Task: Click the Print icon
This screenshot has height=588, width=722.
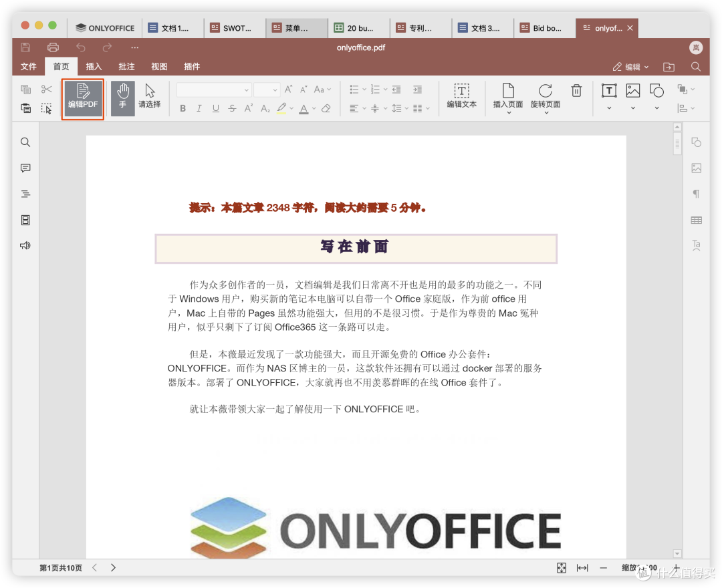Action: pyautogui.click(x=53, y=47)
